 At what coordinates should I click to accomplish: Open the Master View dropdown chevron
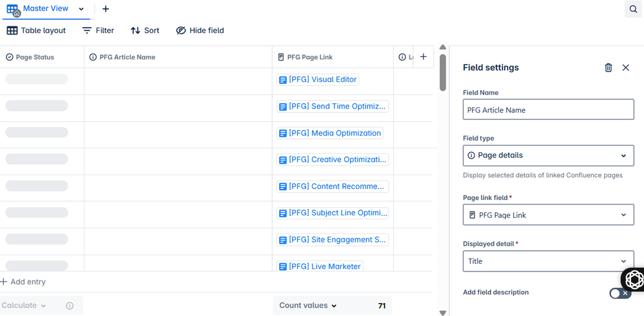81,9
